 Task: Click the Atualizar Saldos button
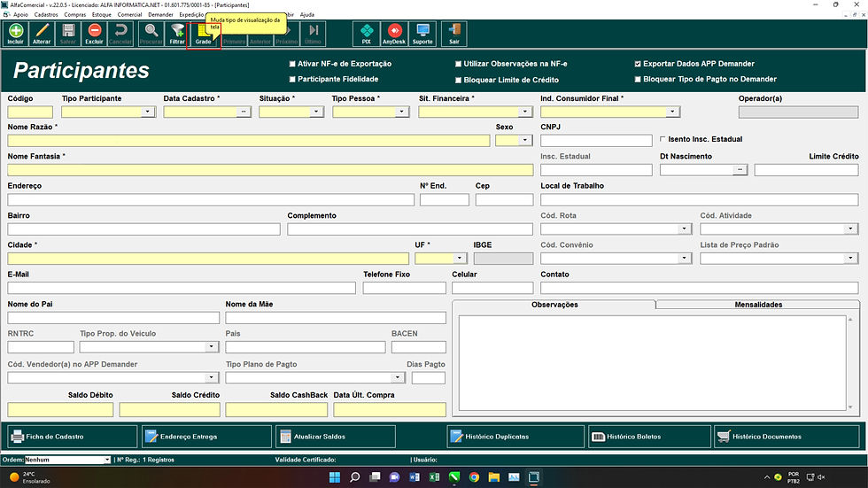(x=336, y=437)
